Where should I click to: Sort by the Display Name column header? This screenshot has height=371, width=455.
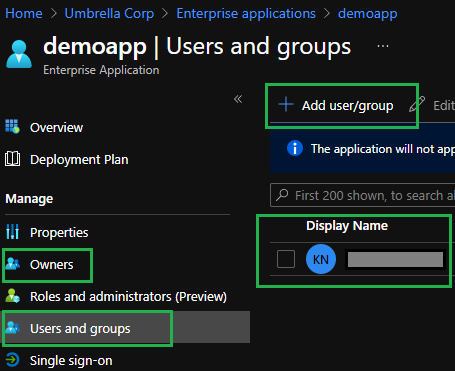point(347,226)
